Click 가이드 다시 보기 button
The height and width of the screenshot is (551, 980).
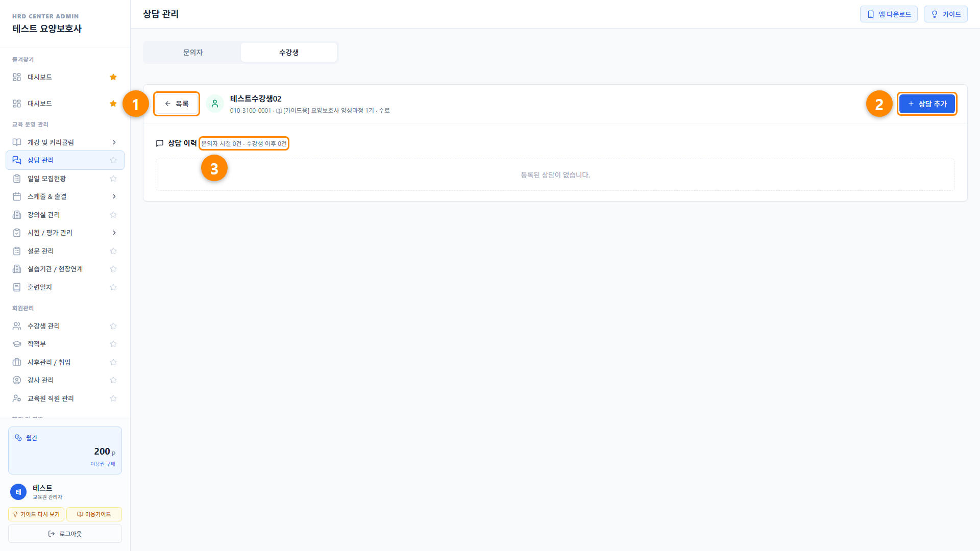coord(36,514)
